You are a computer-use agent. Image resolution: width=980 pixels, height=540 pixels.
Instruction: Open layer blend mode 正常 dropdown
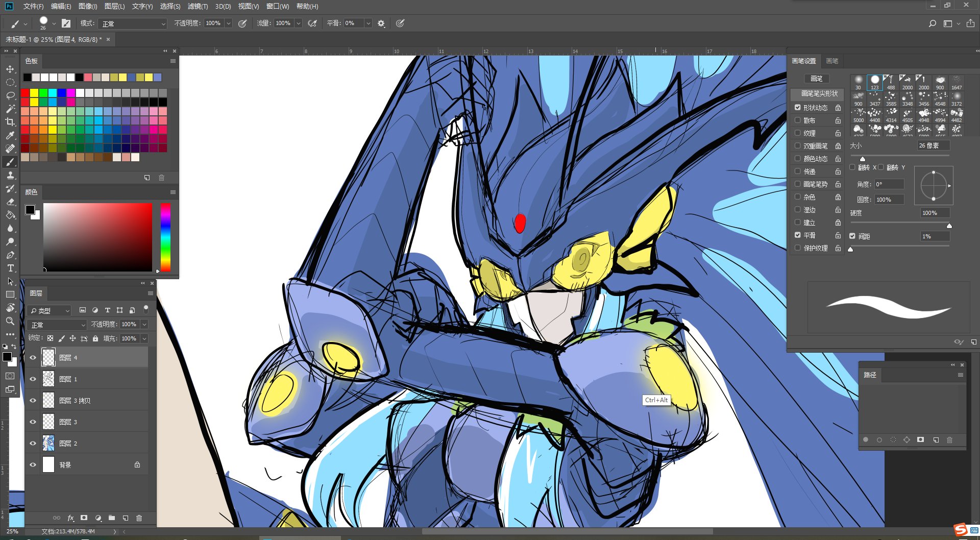(x=58, y=325)
